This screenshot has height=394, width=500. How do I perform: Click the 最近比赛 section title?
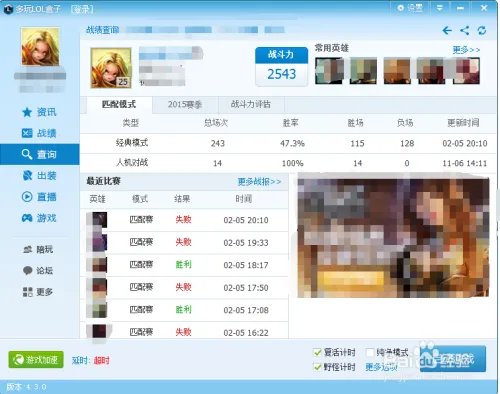pyautogui.click(x=103, y=181)
